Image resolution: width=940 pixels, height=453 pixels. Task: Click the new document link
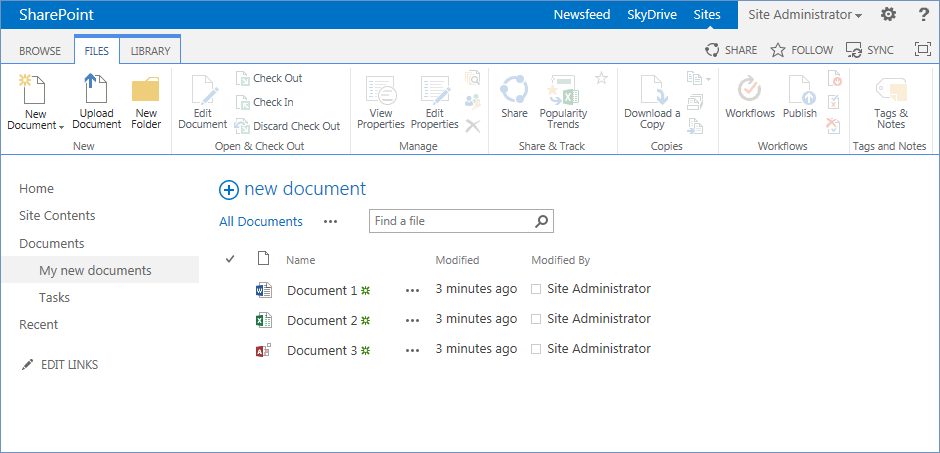[305, 189]
